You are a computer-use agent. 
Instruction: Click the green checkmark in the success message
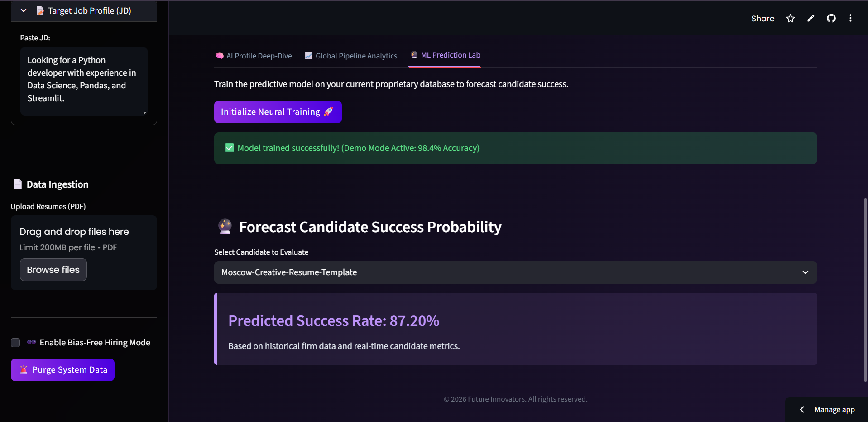pyautogui.click(x=230, y=148)
